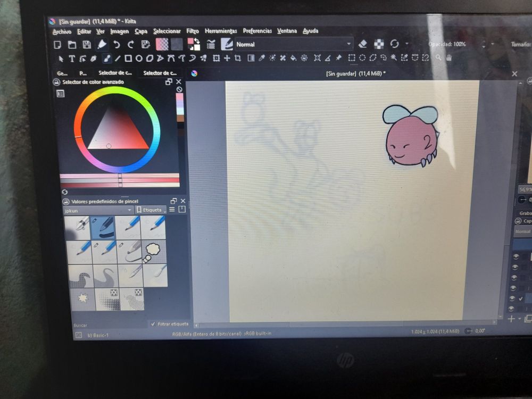The width and height of the screenshot is (532, 399).
Task: Lock the Selector de color avanzado docker
Action: [57, 82]
